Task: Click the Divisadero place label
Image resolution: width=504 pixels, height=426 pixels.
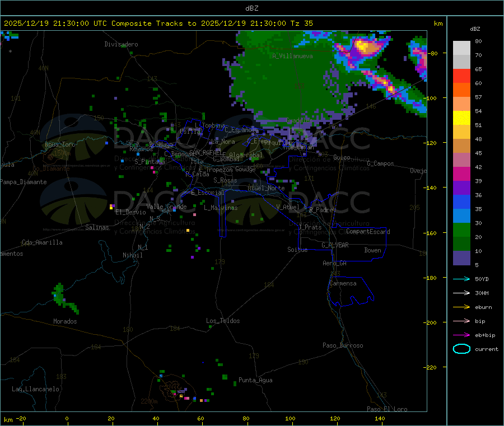Action: [121, 44]
